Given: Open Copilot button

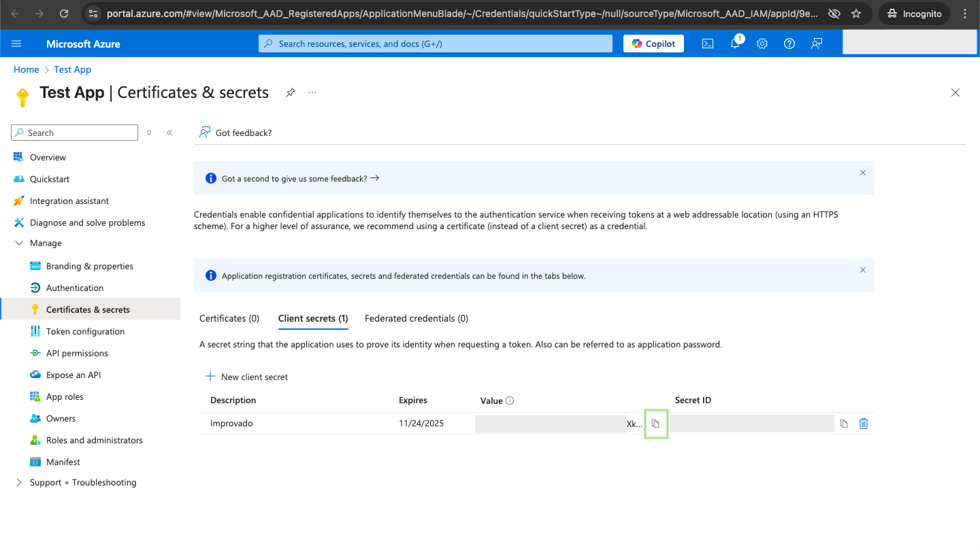Looking at the screenshot, I should [x=653, y=44].
